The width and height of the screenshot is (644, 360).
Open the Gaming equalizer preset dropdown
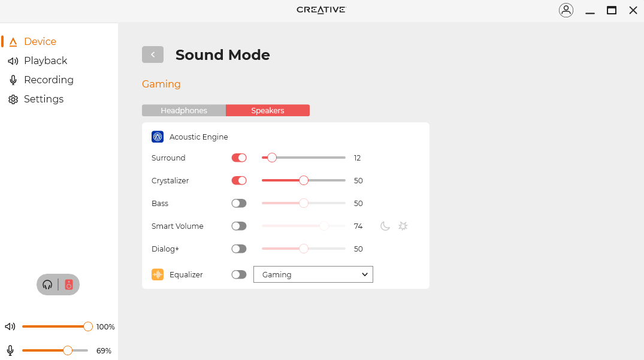[313, 274]
